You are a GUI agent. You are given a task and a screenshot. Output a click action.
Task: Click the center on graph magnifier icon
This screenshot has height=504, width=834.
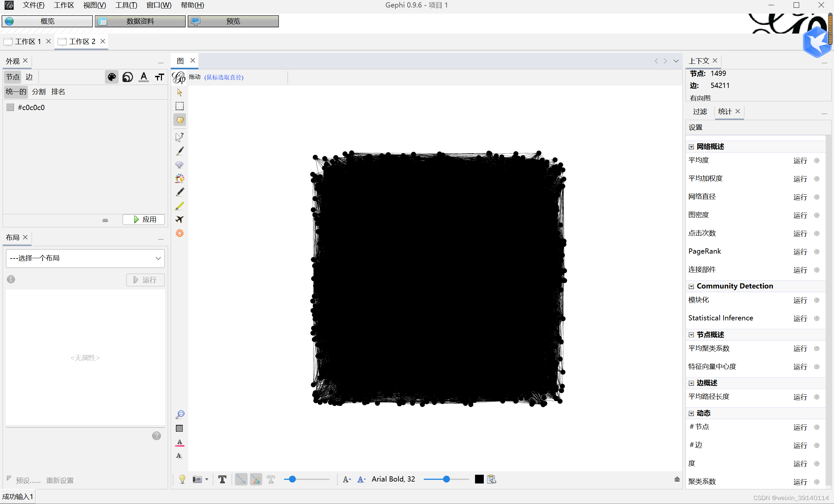(x=180, y=414)
